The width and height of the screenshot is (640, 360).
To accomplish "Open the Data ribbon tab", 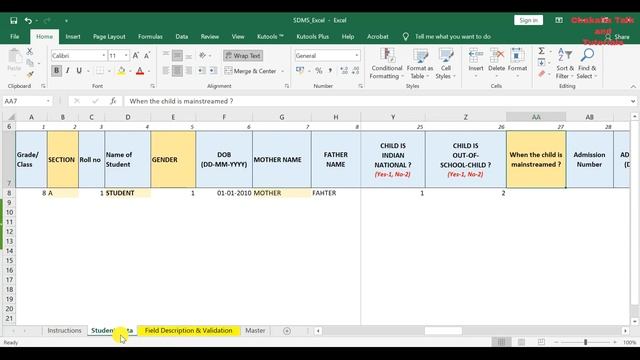I will [x=182, y=37].
